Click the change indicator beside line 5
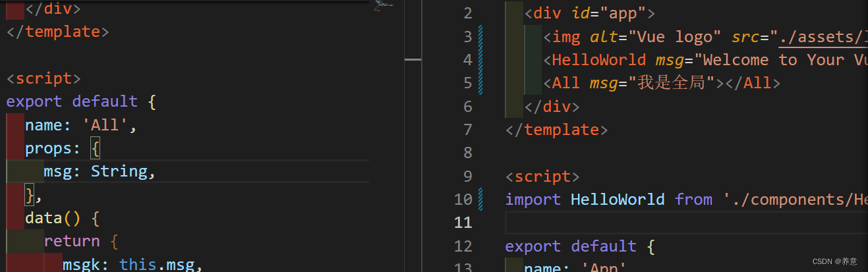The width and height of the screenshot is (868, 272). click(480, 83)
